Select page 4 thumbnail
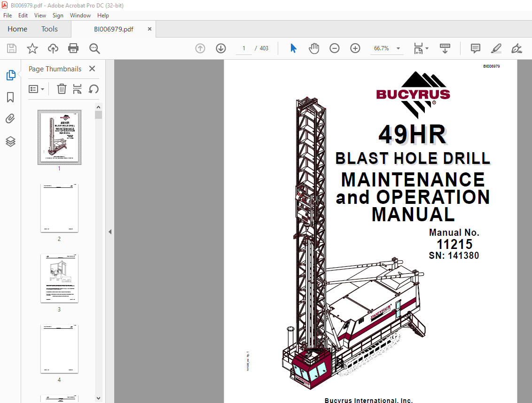This screenshot has height=403, width=532. click(59, 349)
